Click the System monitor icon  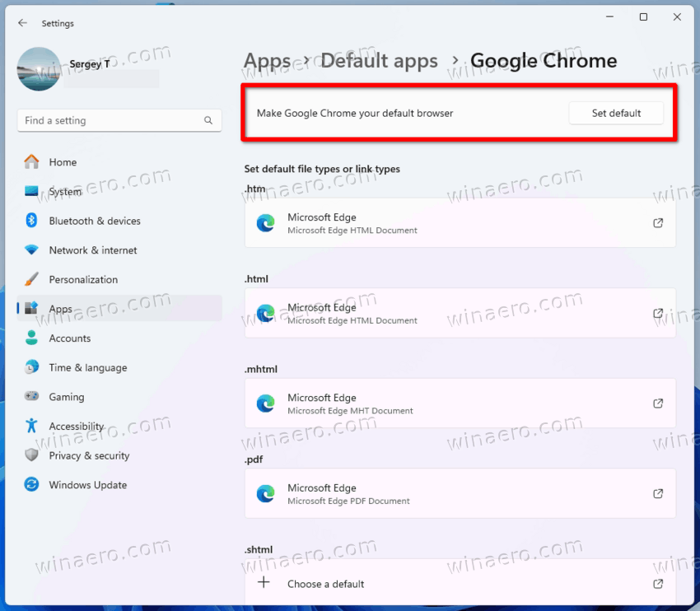pos(31,191)
